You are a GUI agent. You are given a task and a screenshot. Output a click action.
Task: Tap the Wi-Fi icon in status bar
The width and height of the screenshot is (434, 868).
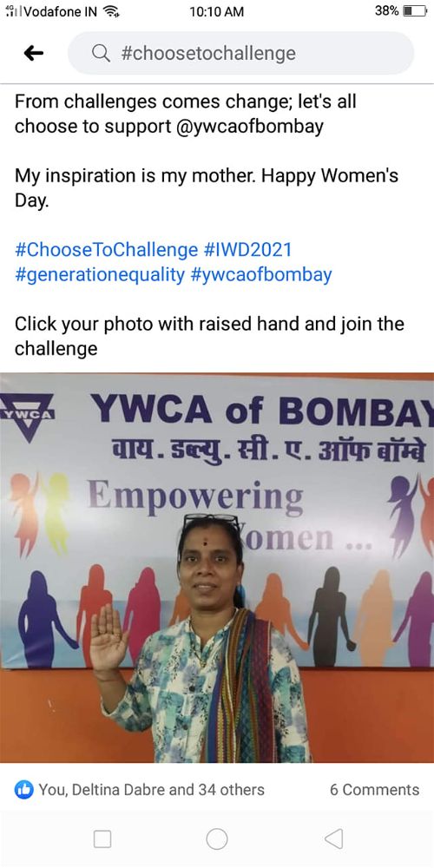(112, 11)
